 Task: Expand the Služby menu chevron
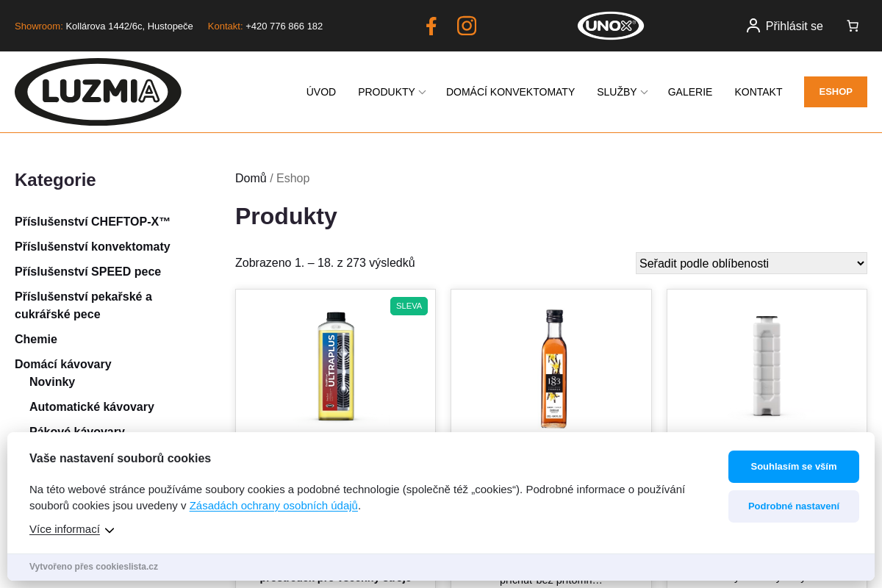644,93
